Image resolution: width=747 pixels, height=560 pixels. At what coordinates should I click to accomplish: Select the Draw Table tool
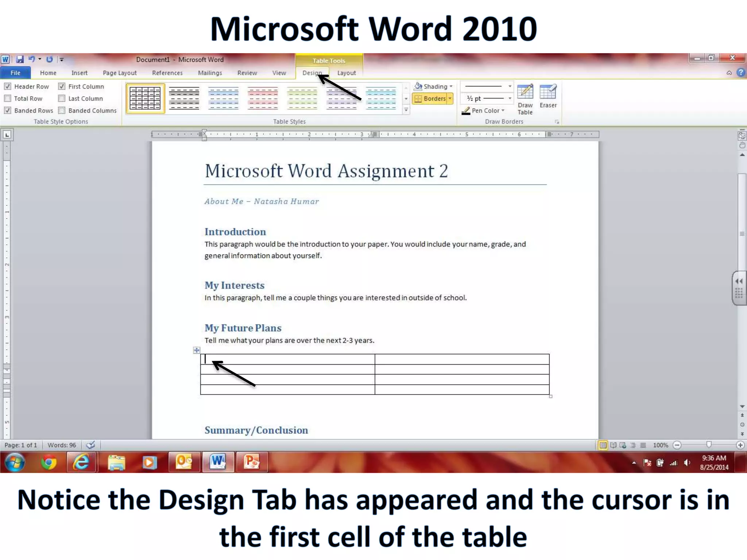525,100
